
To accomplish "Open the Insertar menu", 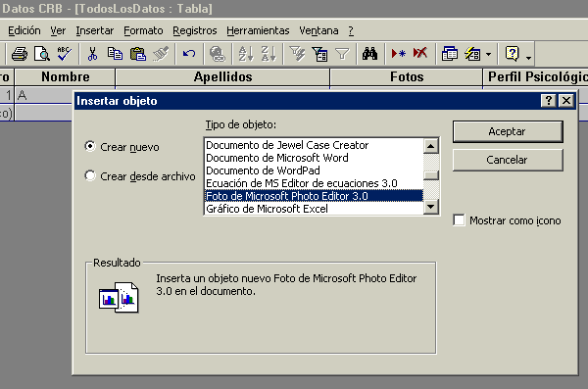I will (x=95, y=30).
